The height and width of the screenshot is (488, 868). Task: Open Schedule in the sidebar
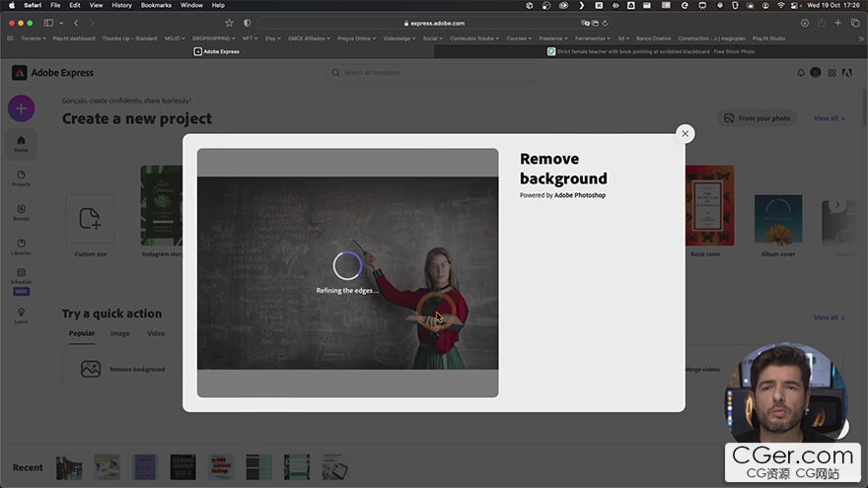(21, 281)
